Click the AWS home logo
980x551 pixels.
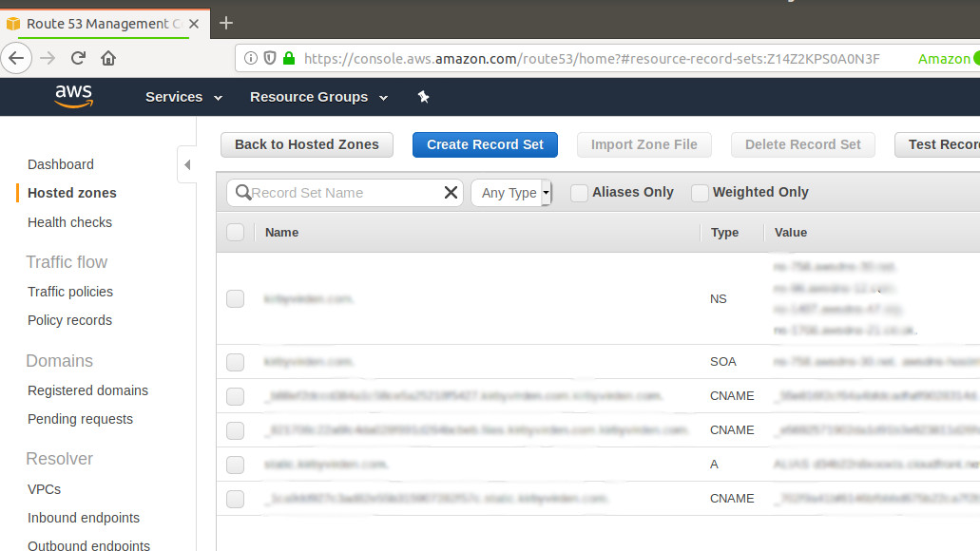[x=74, y=96]
